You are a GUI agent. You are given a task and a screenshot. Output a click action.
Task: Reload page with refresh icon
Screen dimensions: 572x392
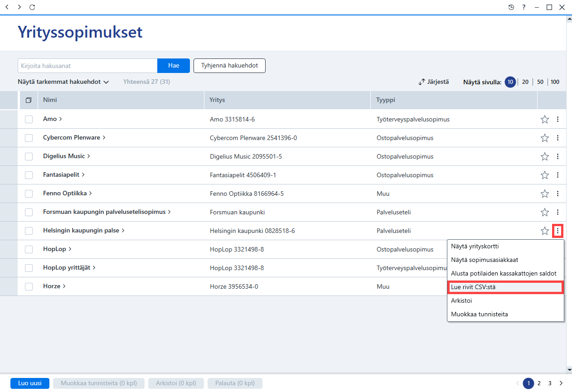(x=32, y=7)
